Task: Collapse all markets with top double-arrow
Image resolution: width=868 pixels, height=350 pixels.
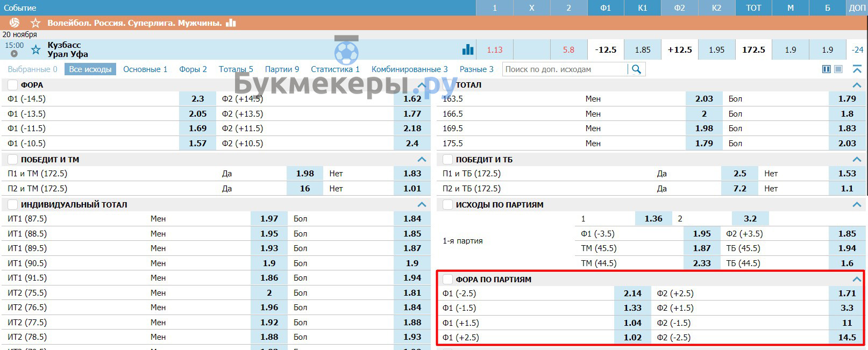Action: (857, 69)
